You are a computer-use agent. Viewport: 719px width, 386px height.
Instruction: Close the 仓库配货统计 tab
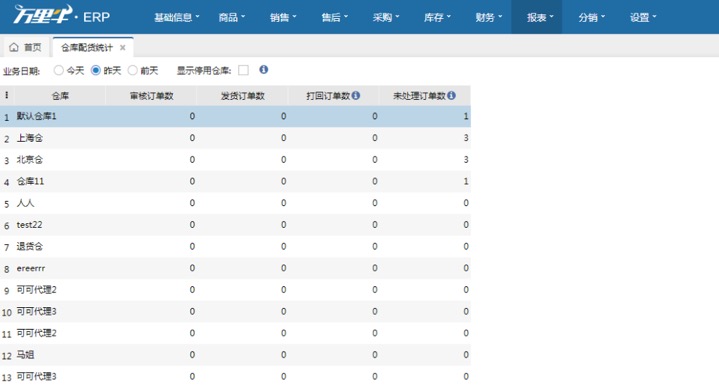pyautogui.click(x=122, y=48)
